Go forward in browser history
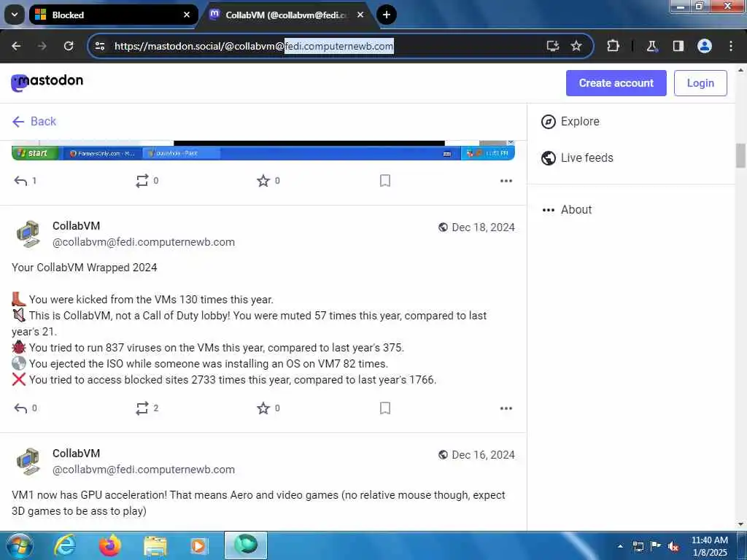 tap(42, 46)
